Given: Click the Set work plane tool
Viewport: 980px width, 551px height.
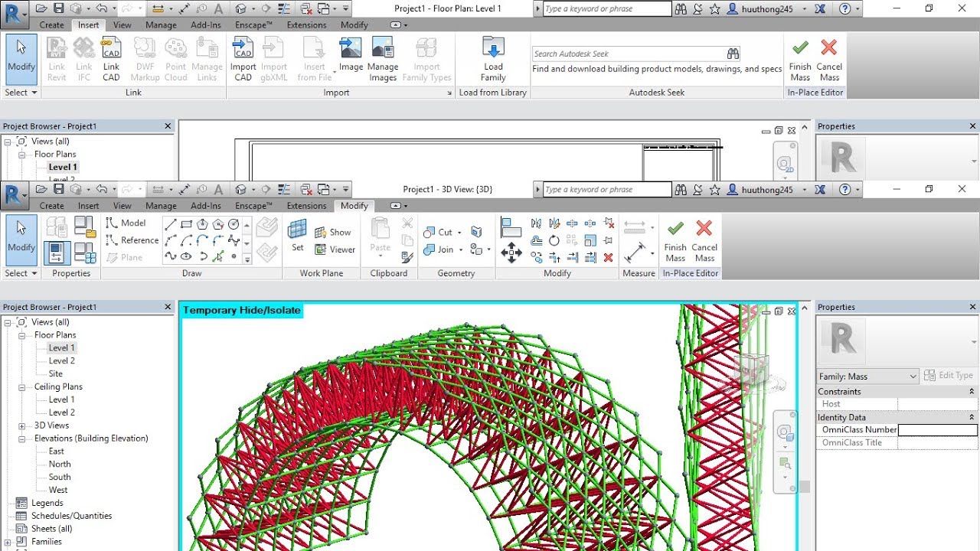Looking at the screenshot, I should click(297, 236).
